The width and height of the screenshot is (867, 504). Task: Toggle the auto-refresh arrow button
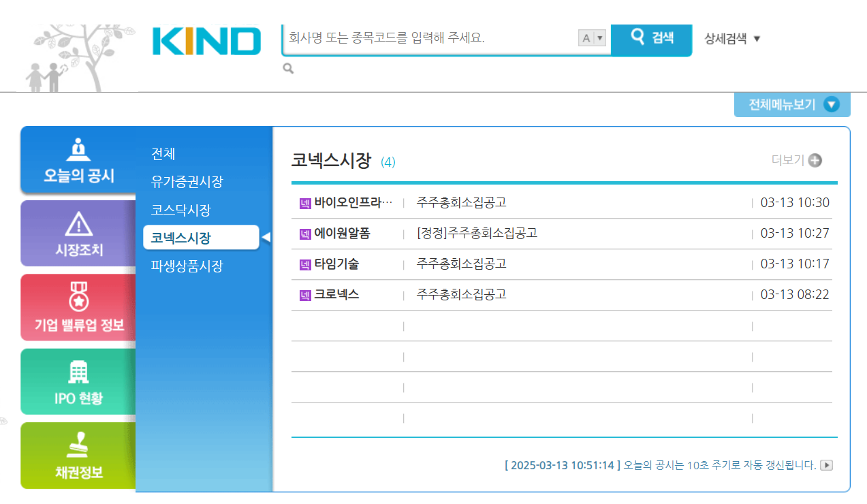[826, 464]
